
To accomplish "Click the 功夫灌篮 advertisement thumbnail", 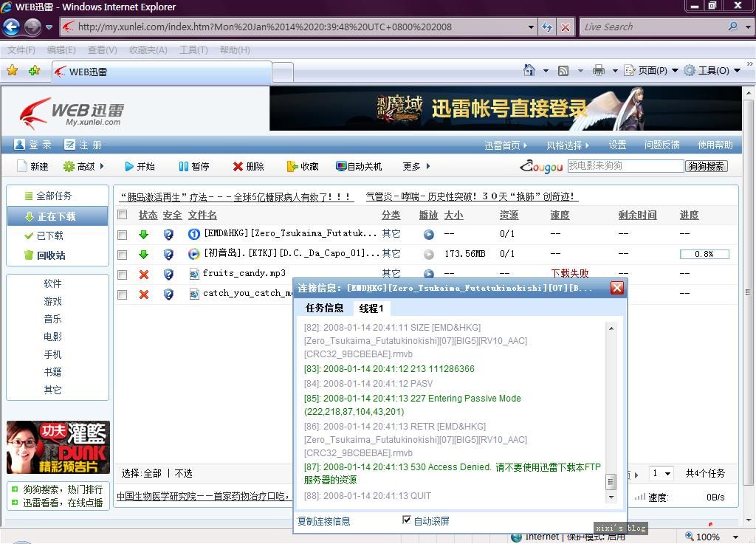I will 58,447.
